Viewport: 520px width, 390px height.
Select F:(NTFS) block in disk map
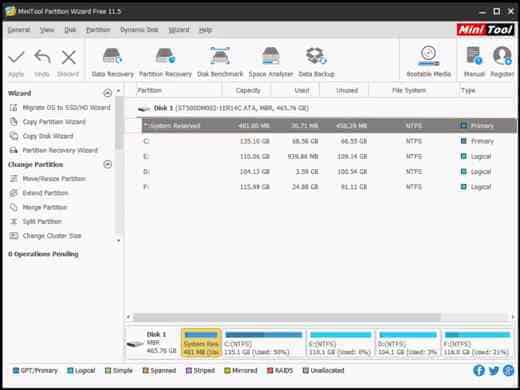tap(477, 343)
